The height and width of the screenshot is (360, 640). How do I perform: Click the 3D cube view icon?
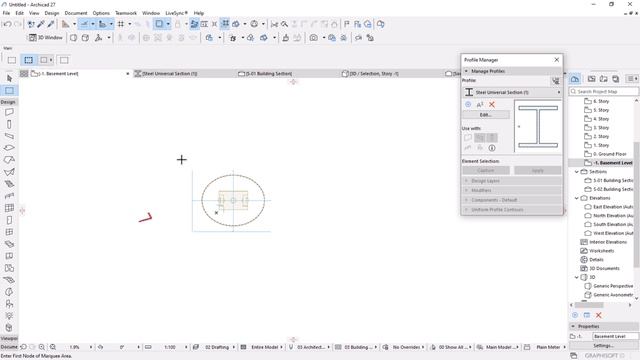tap(85, 38)
